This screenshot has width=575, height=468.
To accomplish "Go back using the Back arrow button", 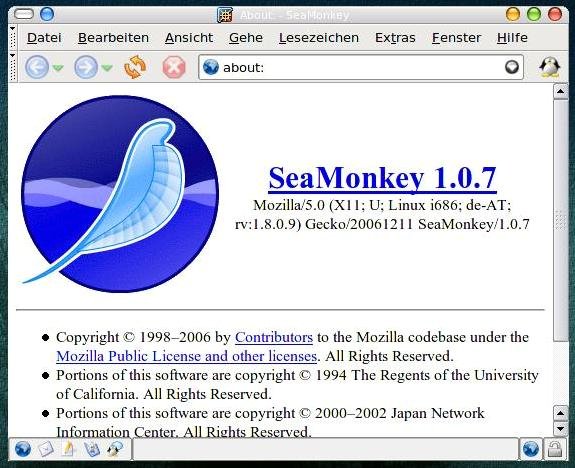I will click(x=37, y=67).
